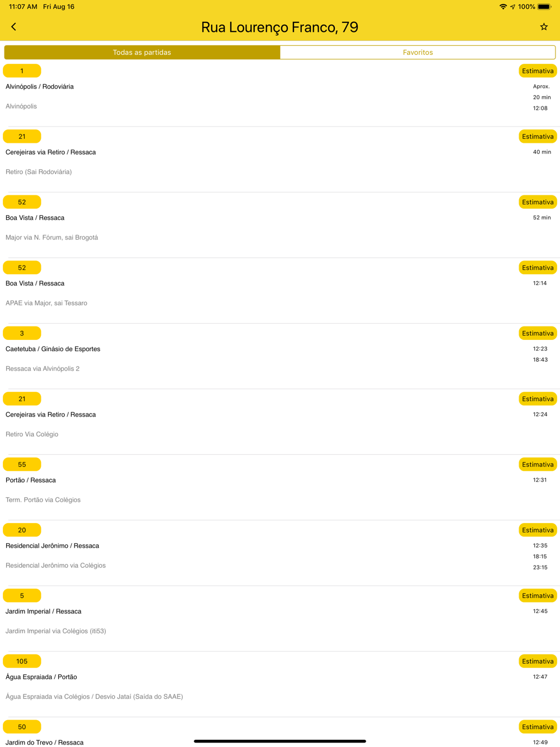Open Boa Vista departure via APAE
The height and width of the screenshot is (747, 560).
click(x=280, y=291)
